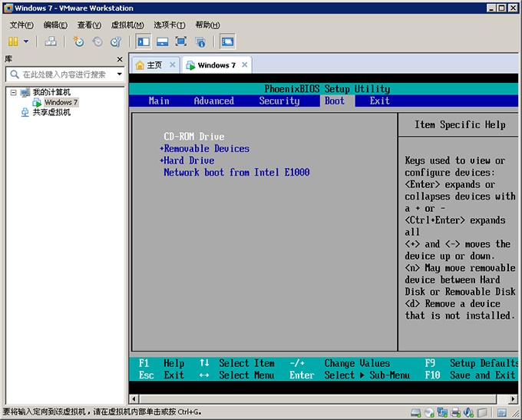Image resolution: width=522 pixels, height=420 pixels.
Task: Open the 文件(F) menu
Action: click(21, 25)
